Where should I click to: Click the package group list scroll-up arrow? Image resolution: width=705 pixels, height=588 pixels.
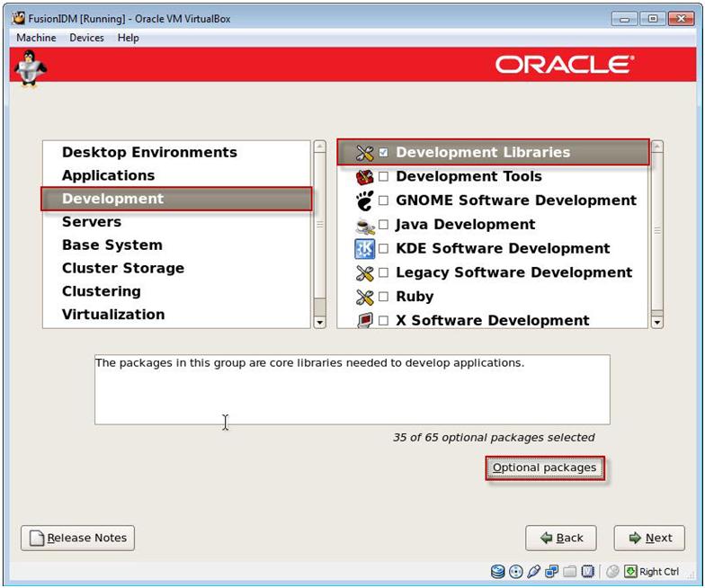(656, 147)
